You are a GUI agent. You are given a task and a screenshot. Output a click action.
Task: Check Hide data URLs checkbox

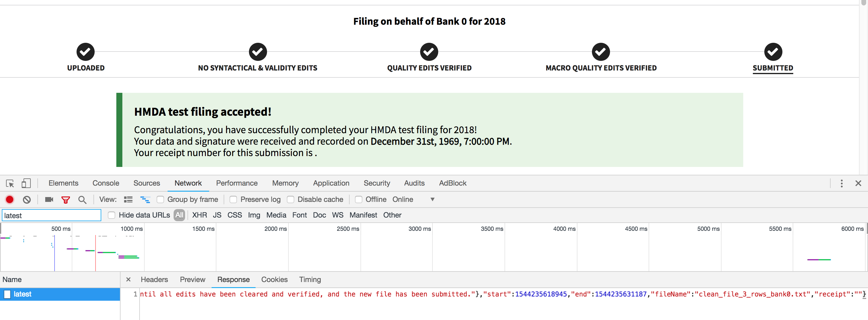[112, 215]
